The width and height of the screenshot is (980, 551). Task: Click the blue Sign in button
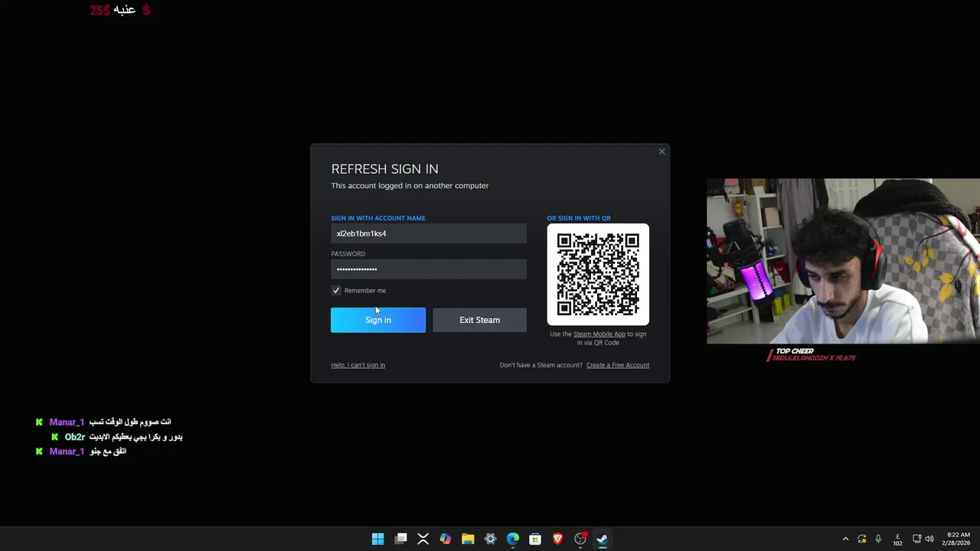coord(378,320)
